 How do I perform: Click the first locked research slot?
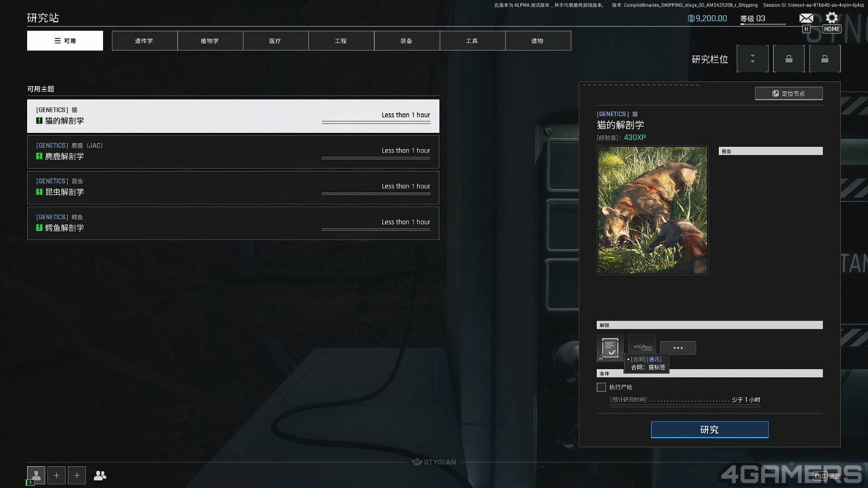[x=789, y=59]
